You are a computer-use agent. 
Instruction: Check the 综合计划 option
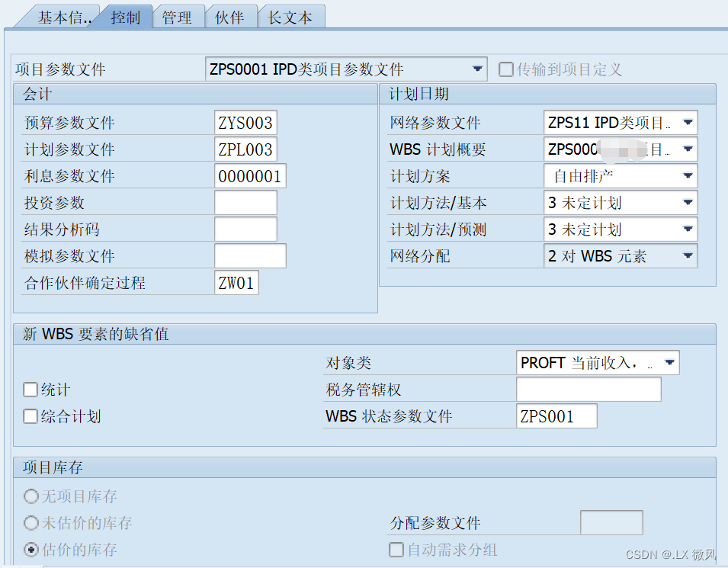click(28, 416)
